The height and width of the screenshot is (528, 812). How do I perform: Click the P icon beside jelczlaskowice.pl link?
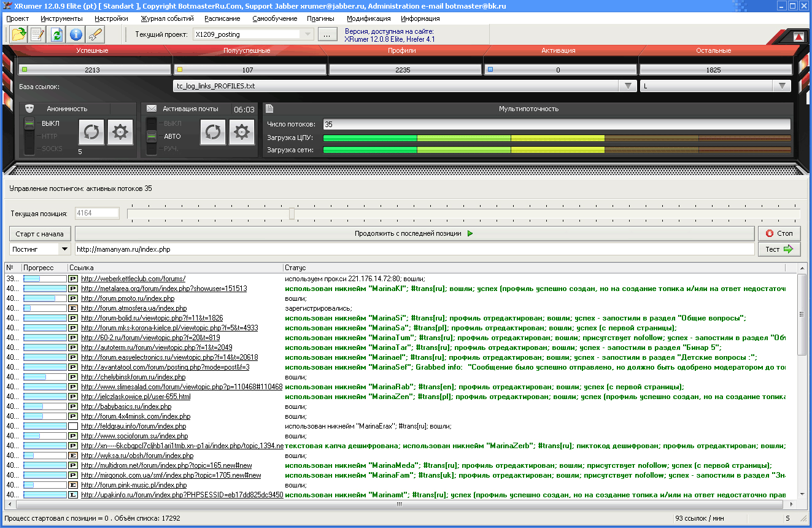[x=73, y=397]
